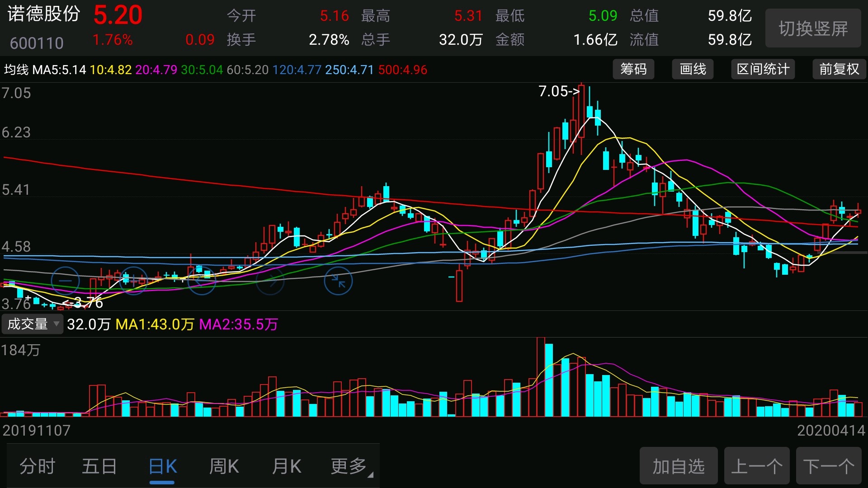Tap the 最低 value 5.09

[x=603, y=16]
